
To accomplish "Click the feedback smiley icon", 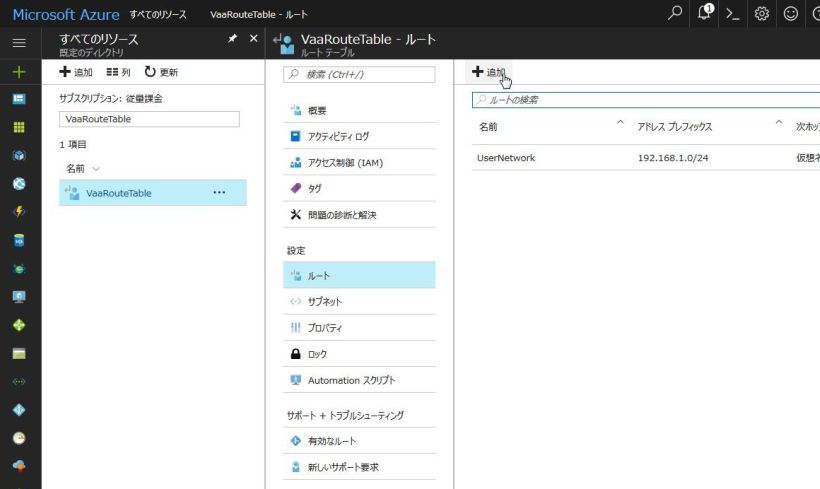I will click(789, 14).
